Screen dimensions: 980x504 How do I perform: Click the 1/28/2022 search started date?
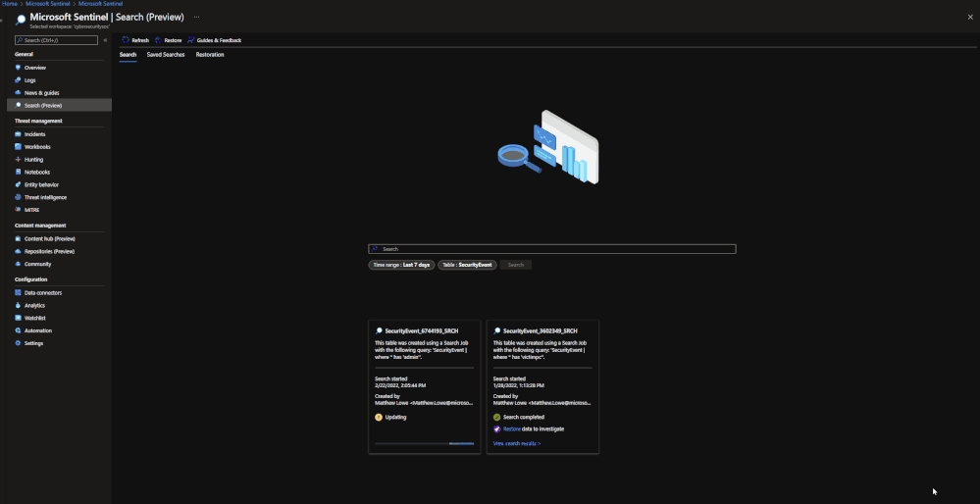(519, 385)
